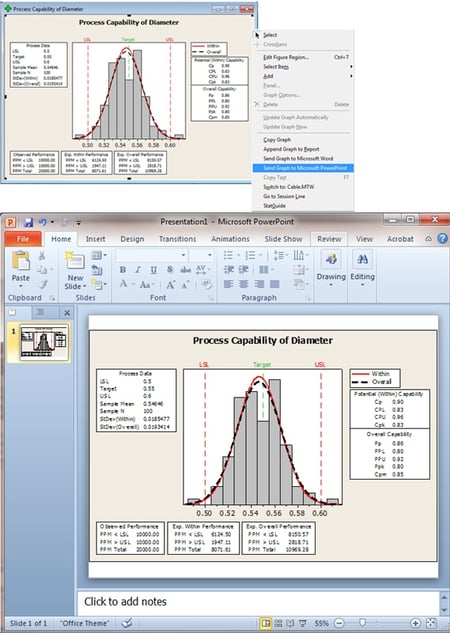Switch to the Animations ribbon tab
This screenshot has width=450, height=633.
point(230,239)
